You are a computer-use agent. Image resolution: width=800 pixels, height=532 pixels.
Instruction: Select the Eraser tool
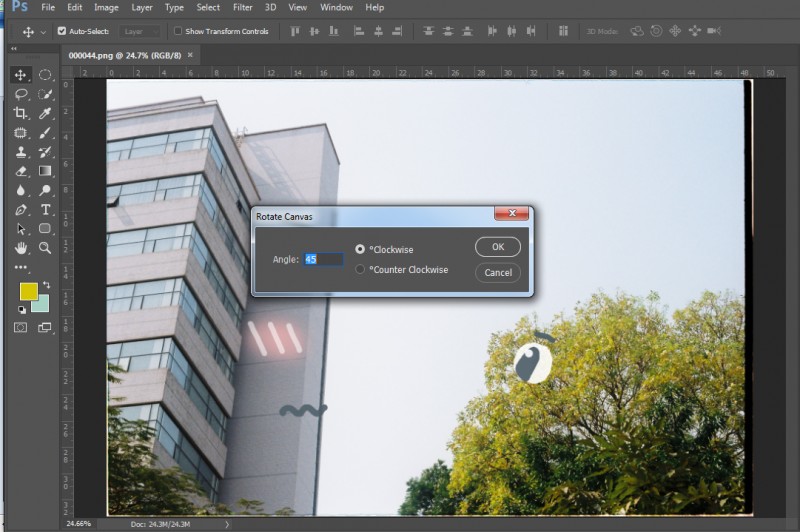pos(20,171)
